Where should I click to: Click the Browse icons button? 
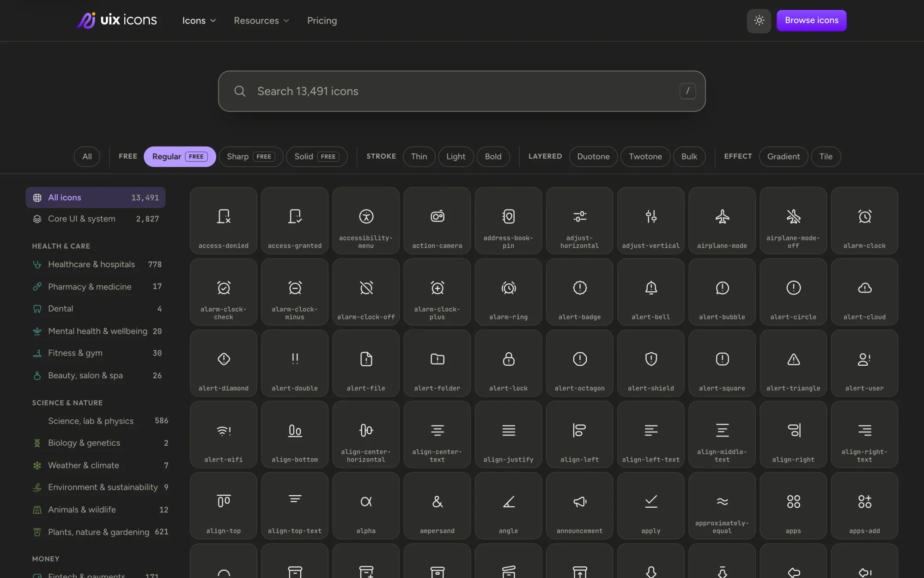click(811, 20)
